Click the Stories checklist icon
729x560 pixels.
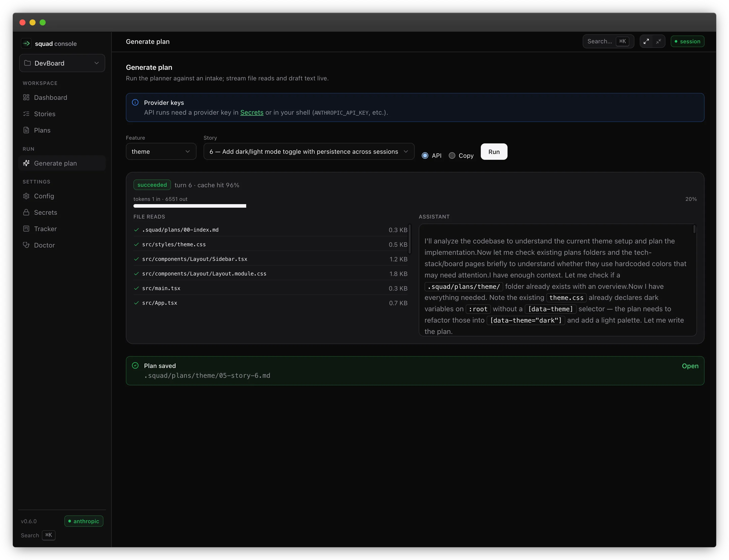click(26, 114)
